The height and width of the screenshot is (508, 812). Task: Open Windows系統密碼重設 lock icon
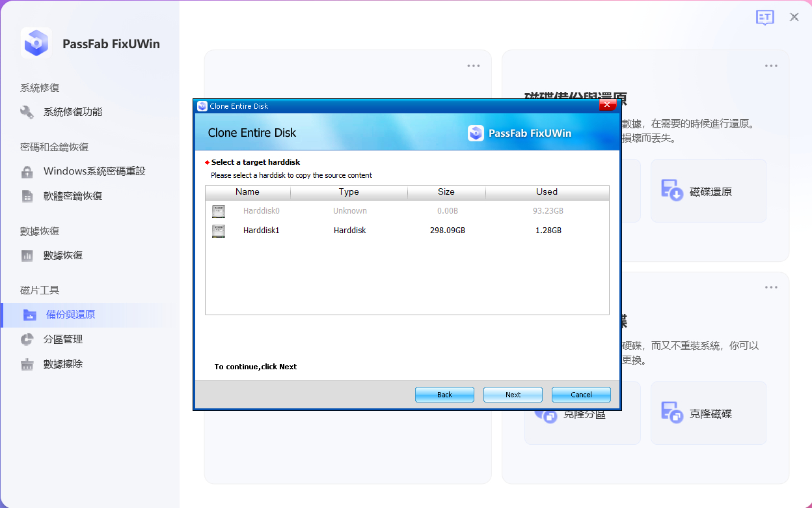[x=27, y=171]
